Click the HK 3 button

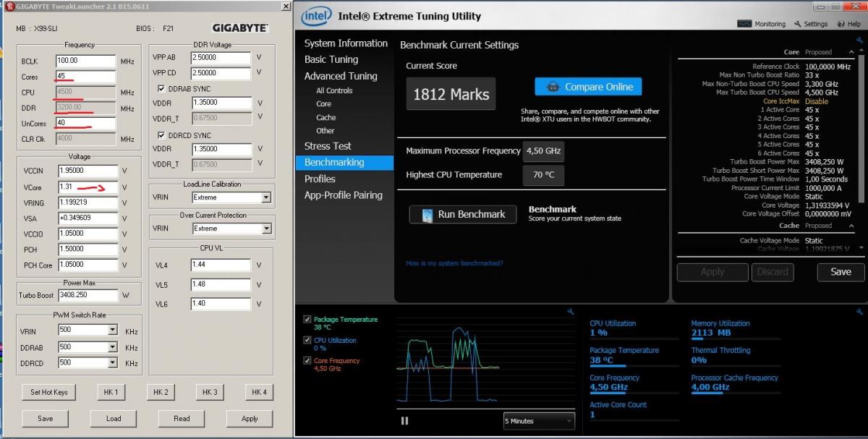(x=209, y=392)
